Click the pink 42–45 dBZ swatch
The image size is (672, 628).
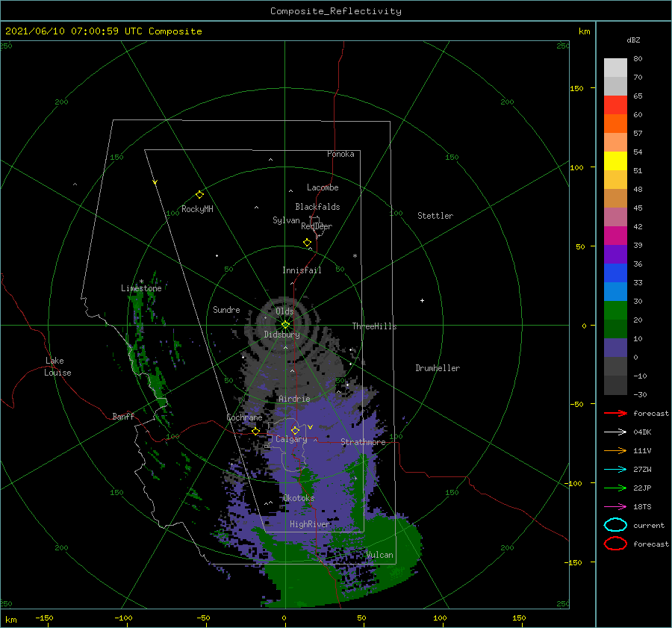pos(615,217)
